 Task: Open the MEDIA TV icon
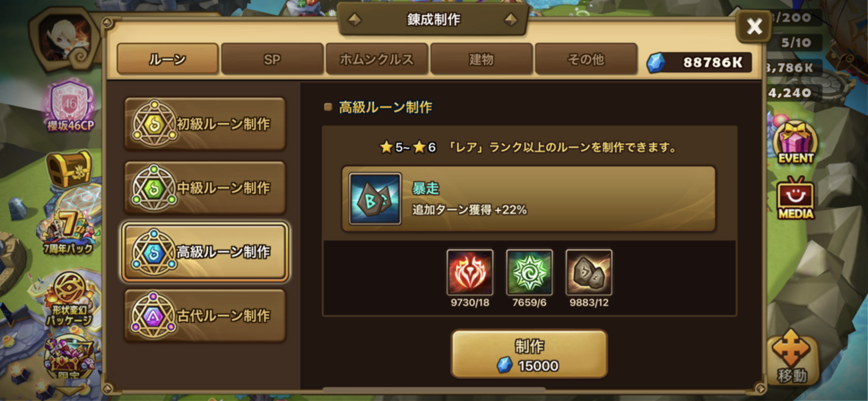[795, 198]
